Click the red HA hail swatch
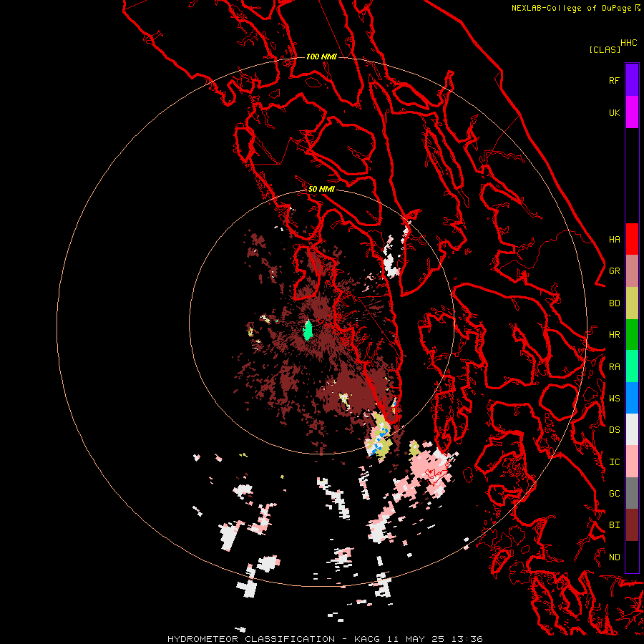Viewport: 644px width, 644px height. (x=632, y=239)
